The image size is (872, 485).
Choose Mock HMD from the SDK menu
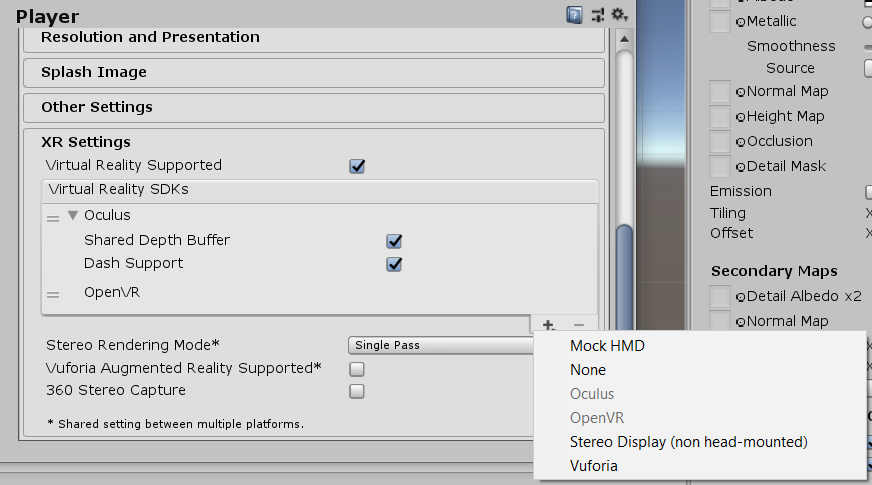click(607, 346)
